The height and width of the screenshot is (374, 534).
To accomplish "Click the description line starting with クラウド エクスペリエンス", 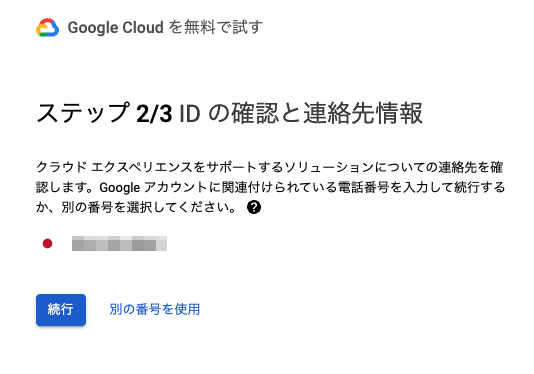I will tap(270, 167).
